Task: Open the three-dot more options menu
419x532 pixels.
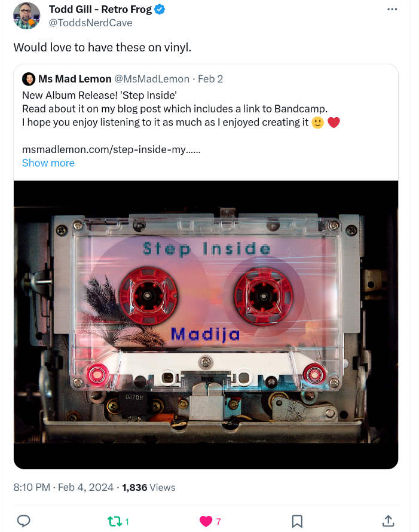Action: point(392,10)
